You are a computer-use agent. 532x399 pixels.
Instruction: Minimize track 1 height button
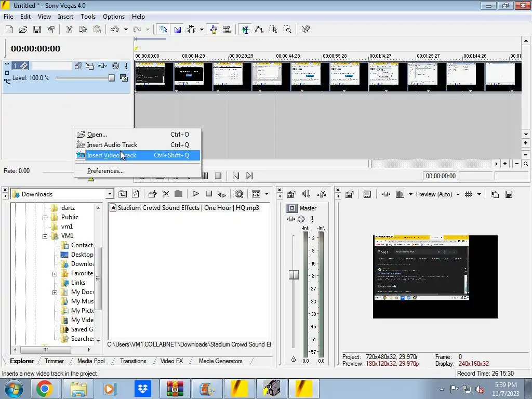point(7,64)
